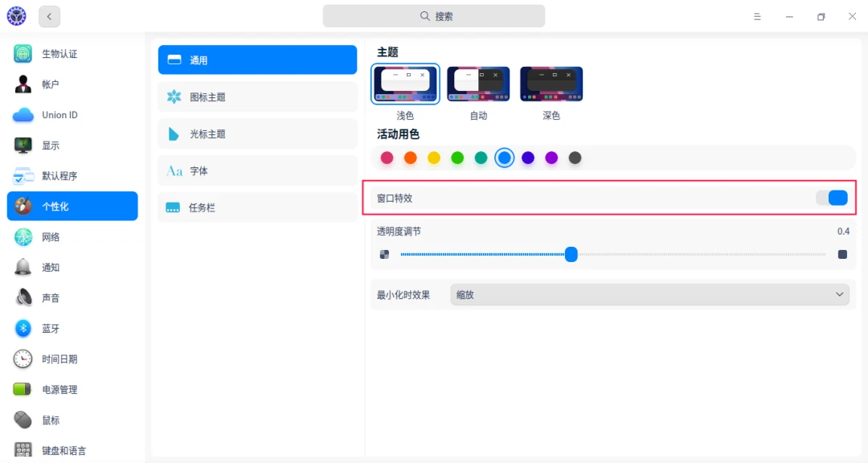
Task: Go back using the back arrow button
Action: pyautogui.click(x=49, y=16)
